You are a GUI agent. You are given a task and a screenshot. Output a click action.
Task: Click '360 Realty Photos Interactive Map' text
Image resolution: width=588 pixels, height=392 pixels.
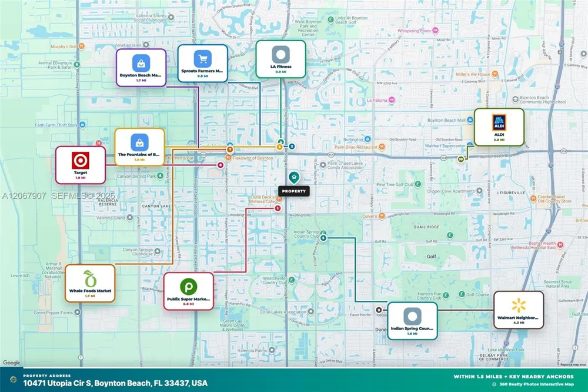coord(536,384)
